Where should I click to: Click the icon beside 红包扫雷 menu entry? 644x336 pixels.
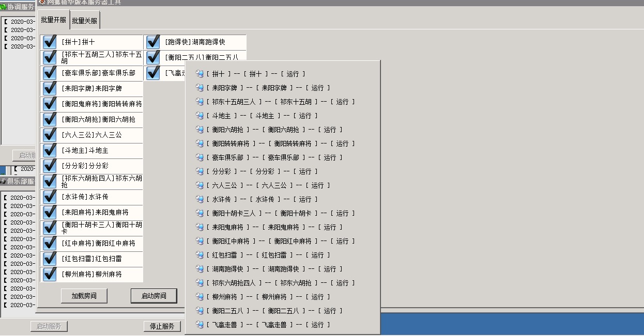click(200, 255)
